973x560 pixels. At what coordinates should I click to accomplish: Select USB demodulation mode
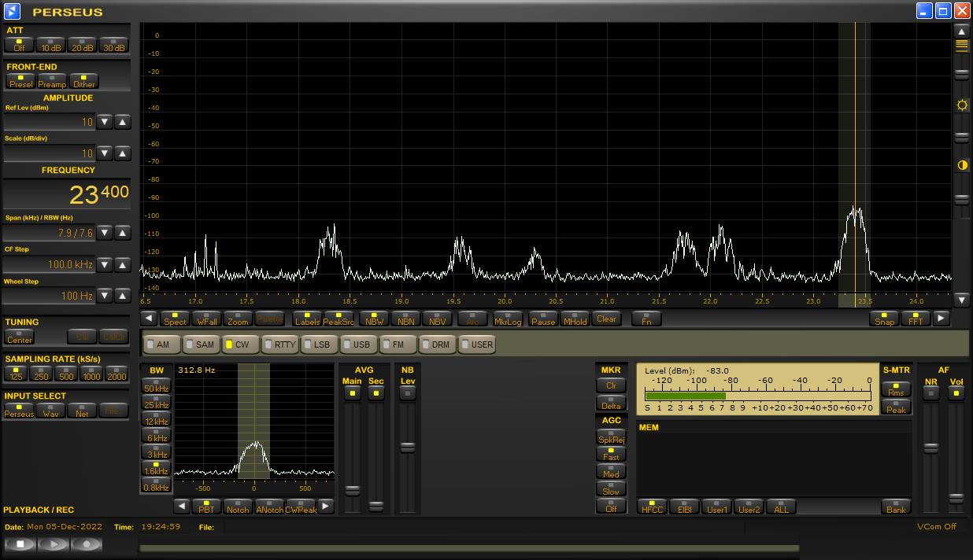[358, 344]
